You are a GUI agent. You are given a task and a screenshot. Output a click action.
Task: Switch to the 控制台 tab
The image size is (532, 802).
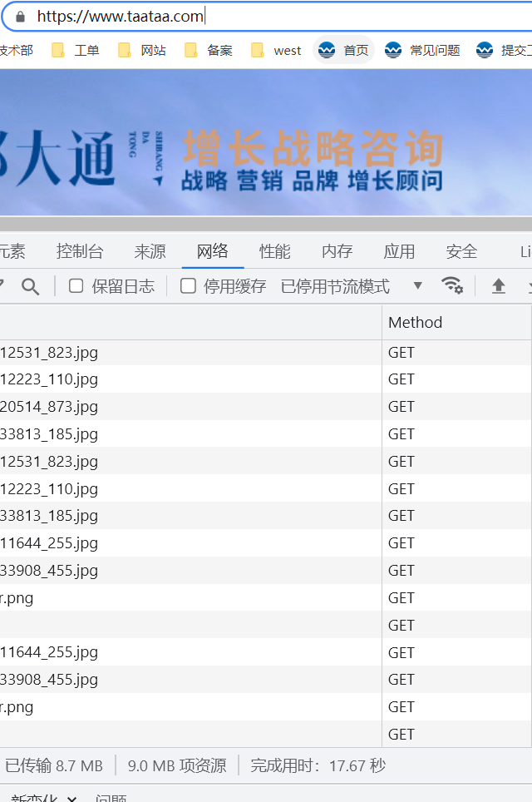pos(80,251)
